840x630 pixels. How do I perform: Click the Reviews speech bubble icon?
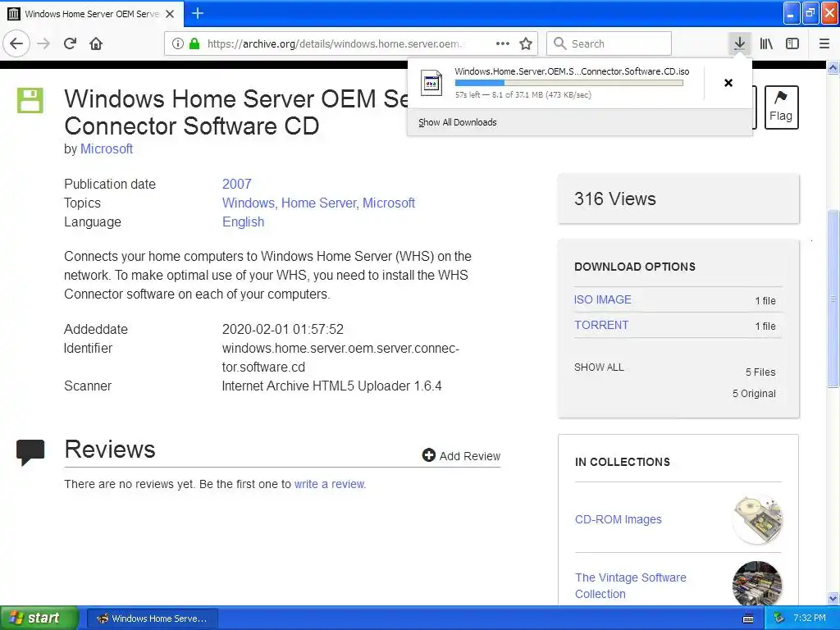click(x=30, y=453)
